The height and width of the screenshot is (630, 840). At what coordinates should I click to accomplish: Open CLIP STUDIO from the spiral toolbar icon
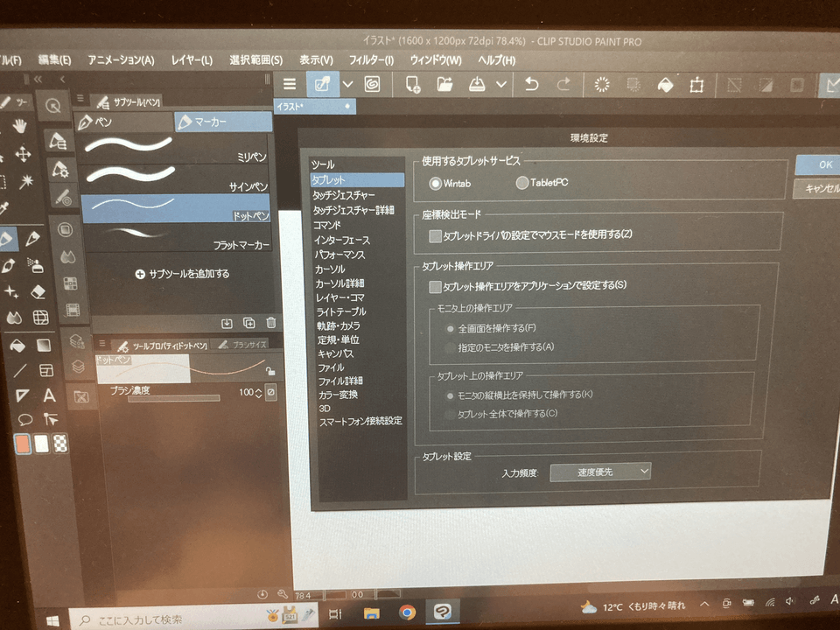coord(373,84)
